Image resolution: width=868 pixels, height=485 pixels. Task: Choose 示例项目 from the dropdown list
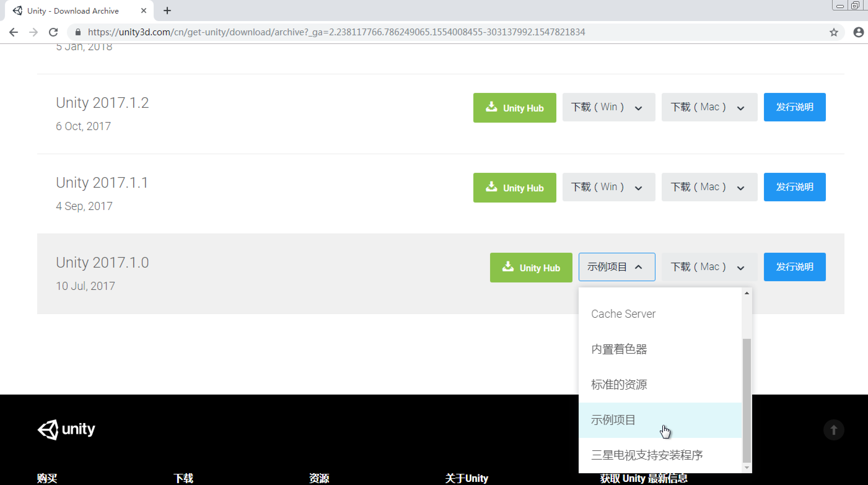click(660, 420)
